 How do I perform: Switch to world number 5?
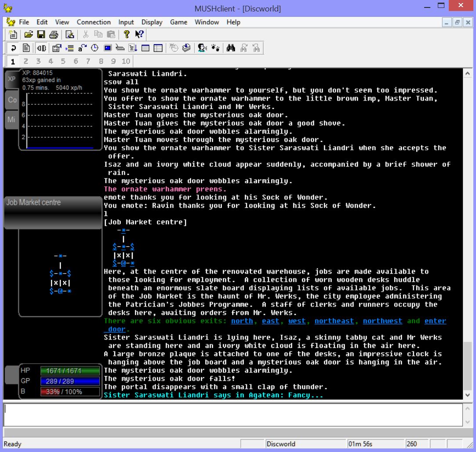click(63, 61)
